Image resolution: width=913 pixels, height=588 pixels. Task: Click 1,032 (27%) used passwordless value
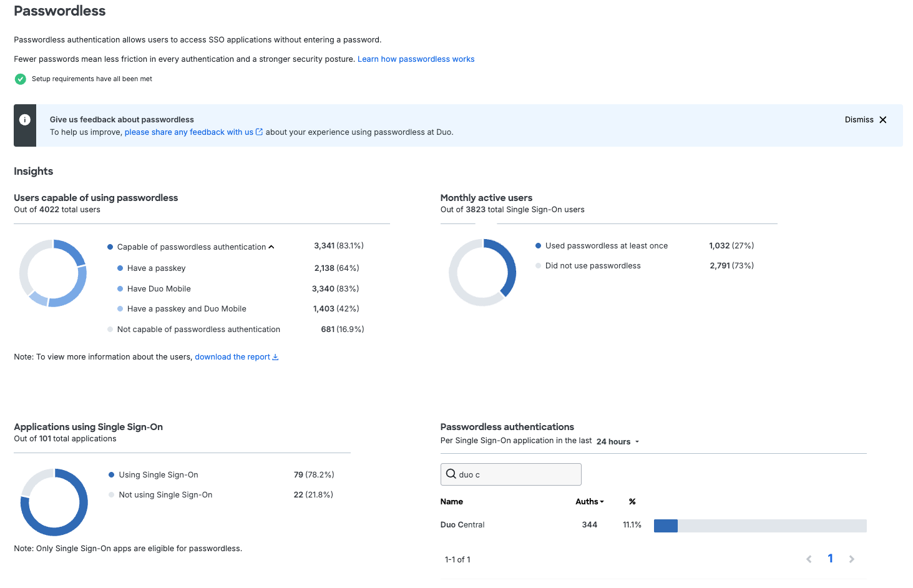coord(731,246)
